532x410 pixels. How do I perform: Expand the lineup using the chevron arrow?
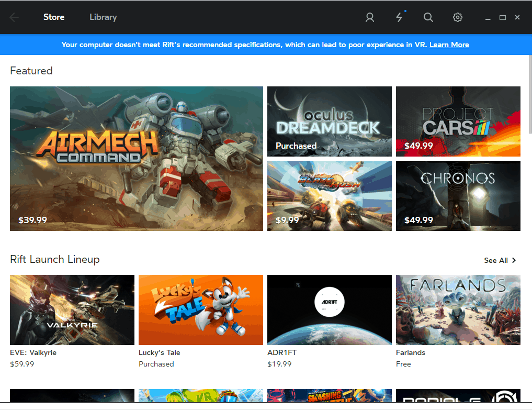(x=514, y=260)
